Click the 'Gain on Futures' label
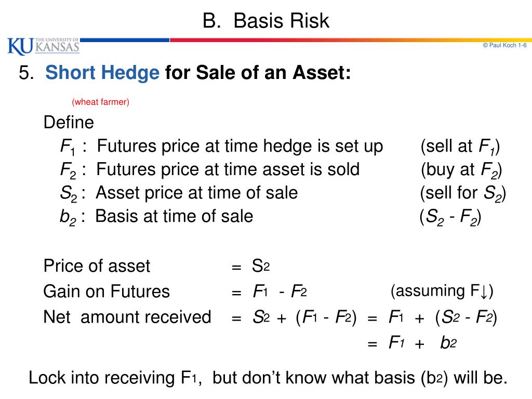532x399 pixels. pos(107,291)
